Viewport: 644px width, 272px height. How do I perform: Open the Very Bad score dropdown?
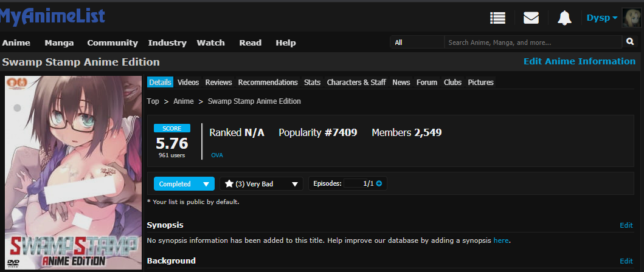(261, 184)
